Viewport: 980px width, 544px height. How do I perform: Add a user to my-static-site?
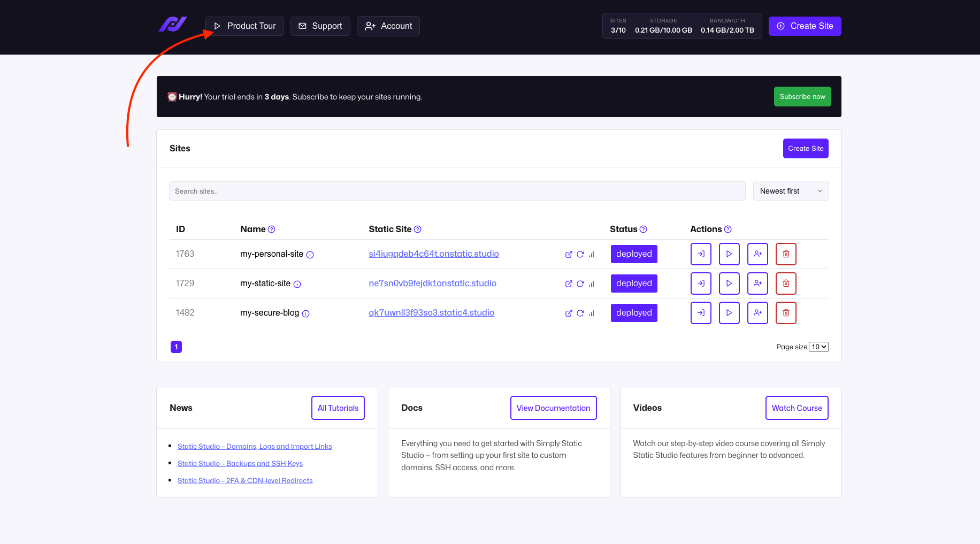(757, 284)
